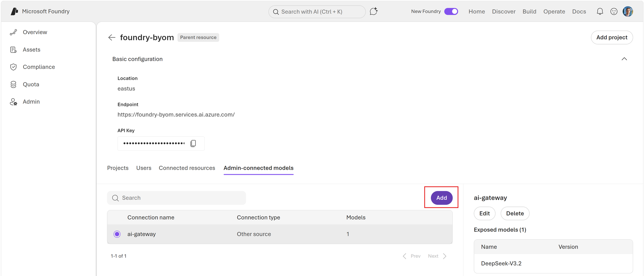
Task: Go to the previous page of connections
Action: click(412, 256)
